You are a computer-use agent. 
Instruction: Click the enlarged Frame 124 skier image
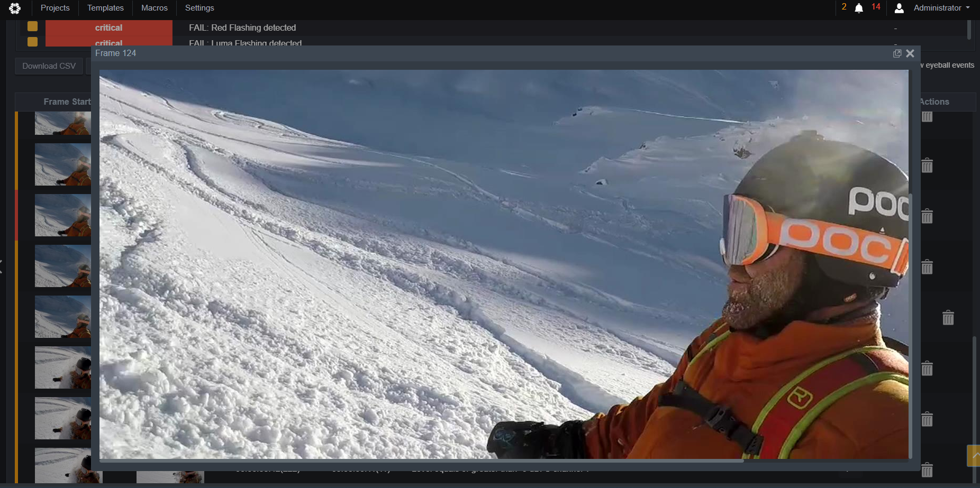504,264
